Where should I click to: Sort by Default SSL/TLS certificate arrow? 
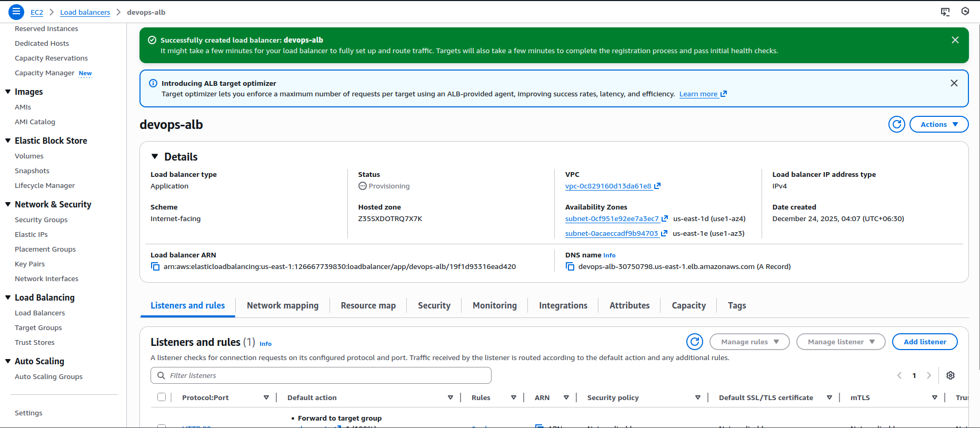[x=829, y=397]
